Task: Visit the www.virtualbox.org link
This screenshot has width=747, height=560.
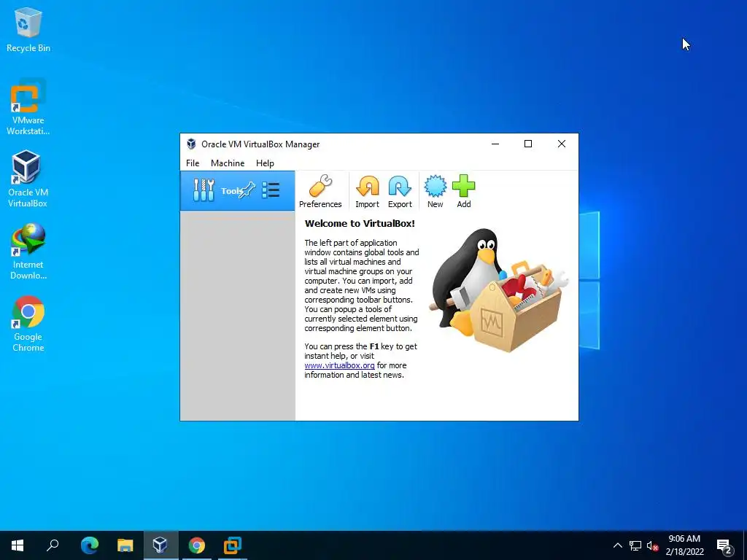Action: pos(340,365)
